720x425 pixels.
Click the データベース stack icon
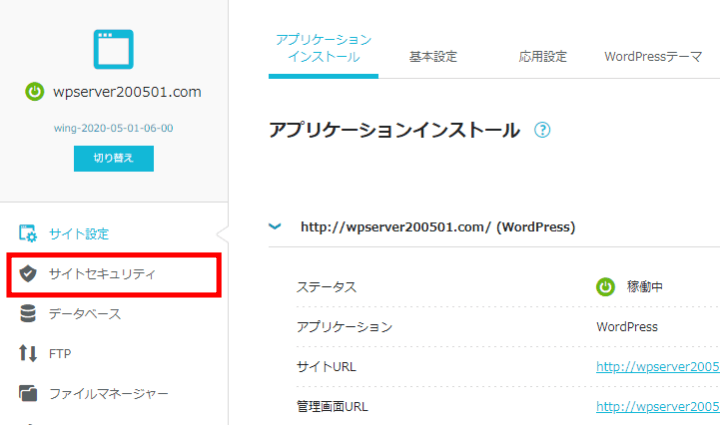point(28,313)
